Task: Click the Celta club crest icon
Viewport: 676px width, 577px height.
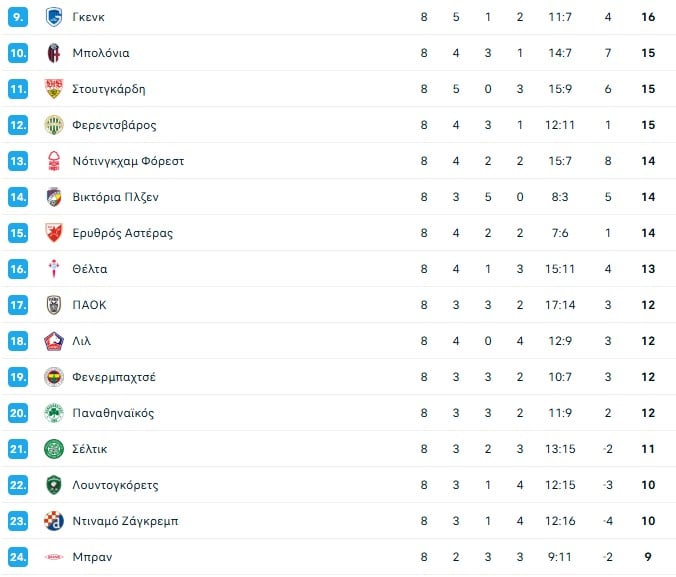Action: pyautogui.click(x=54, y=269)
